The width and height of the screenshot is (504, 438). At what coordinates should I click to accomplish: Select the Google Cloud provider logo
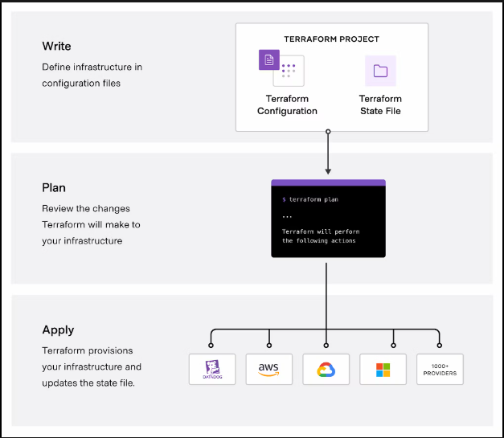326,369
